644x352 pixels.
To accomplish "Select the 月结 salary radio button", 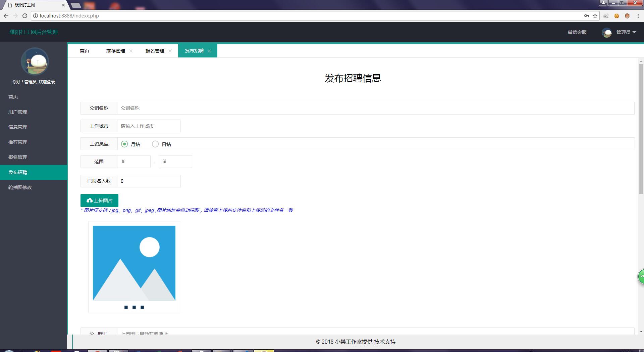I will tap(124, 144).
